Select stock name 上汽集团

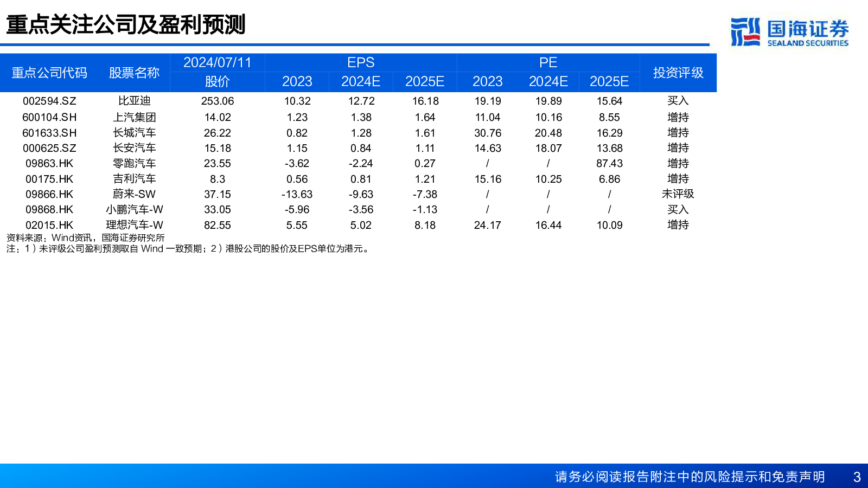point(134,117)
